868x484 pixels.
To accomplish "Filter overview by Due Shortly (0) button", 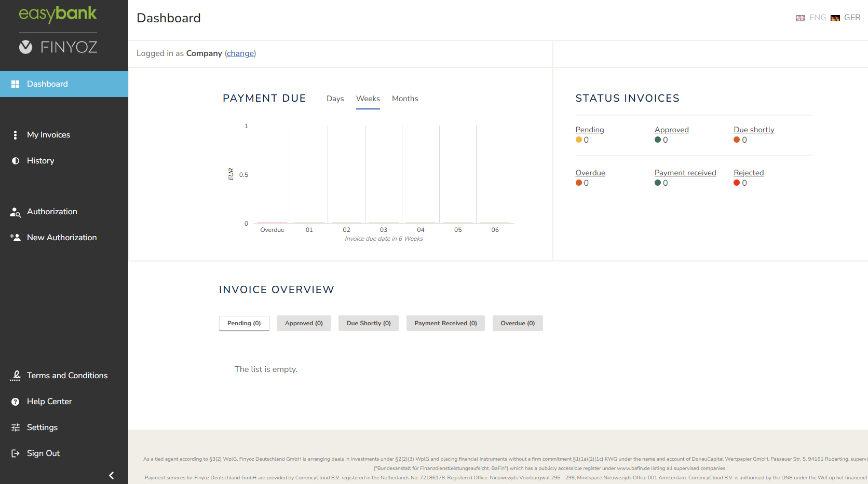I will coord(369,323).
